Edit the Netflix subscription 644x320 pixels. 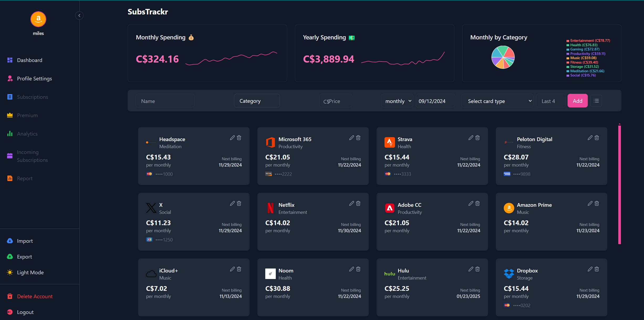click(352, 203)
